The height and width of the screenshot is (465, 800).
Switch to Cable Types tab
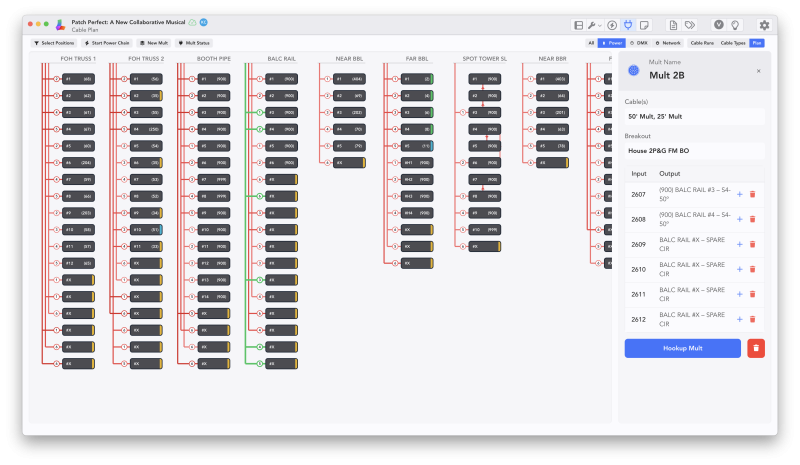733,43
